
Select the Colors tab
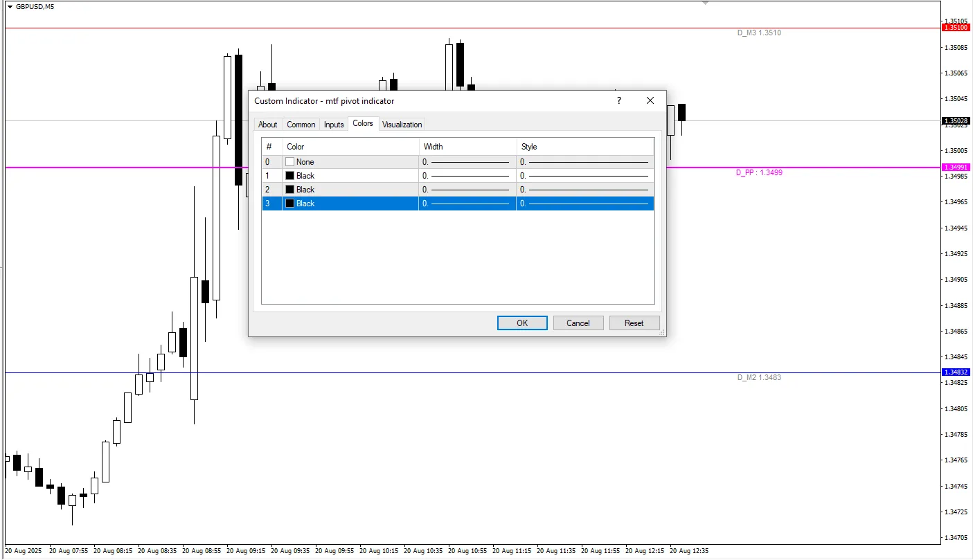point(363,123)
